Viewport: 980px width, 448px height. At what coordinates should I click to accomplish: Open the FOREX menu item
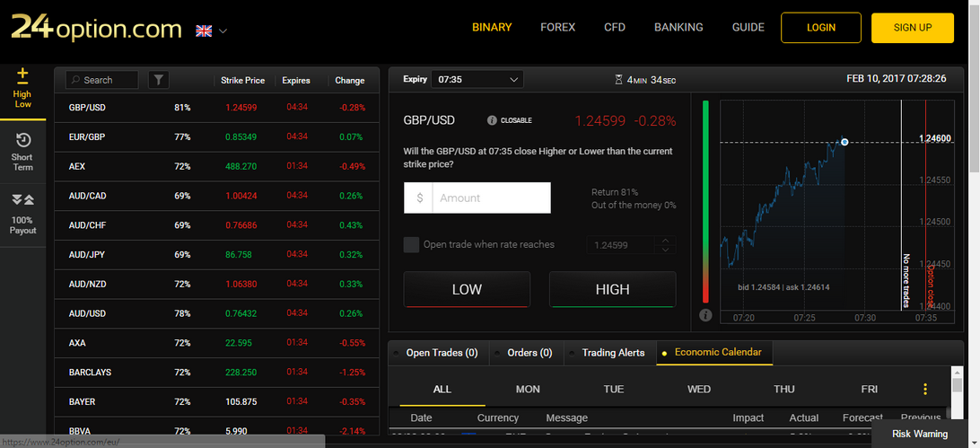click(557, 28)
